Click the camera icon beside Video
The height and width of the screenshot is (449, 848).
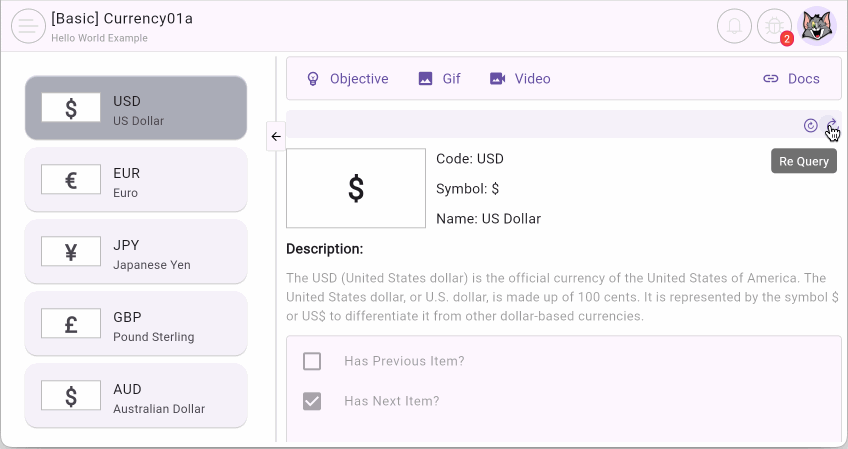point(497,79)
